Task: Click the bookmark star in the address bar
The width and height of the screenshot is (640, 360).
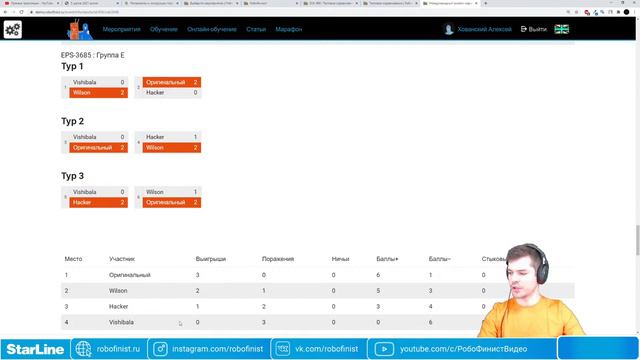Action: (x=576, y=12)
